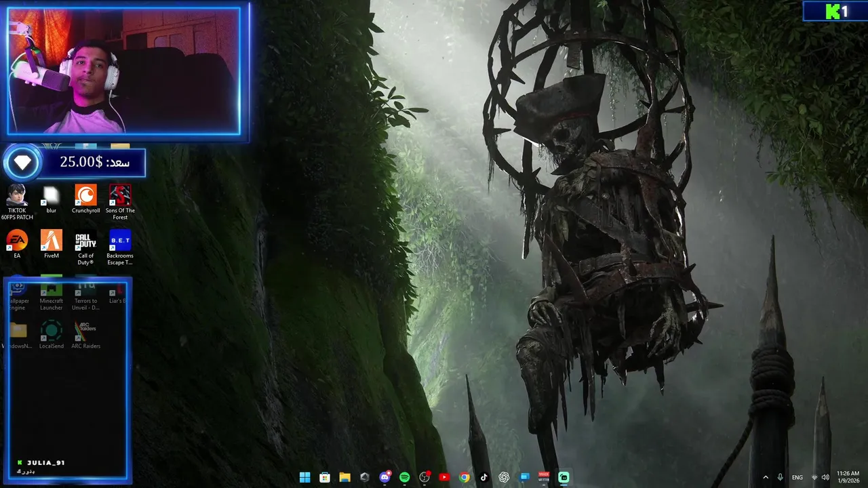Image resolution: width=868 pixels, height=488 pixels.
Task: Select the Minecraft Launcher desktop icon
Action: click(x=51, y=293)
